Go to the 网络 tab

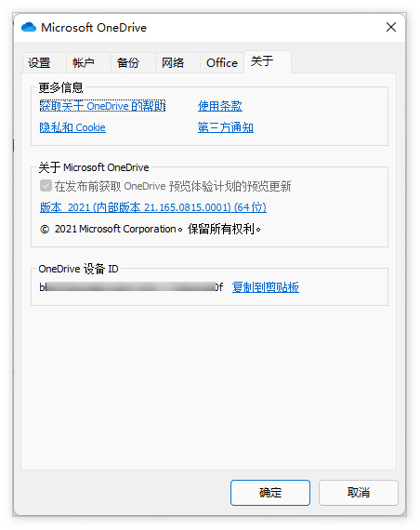click(x=177, y=62)
